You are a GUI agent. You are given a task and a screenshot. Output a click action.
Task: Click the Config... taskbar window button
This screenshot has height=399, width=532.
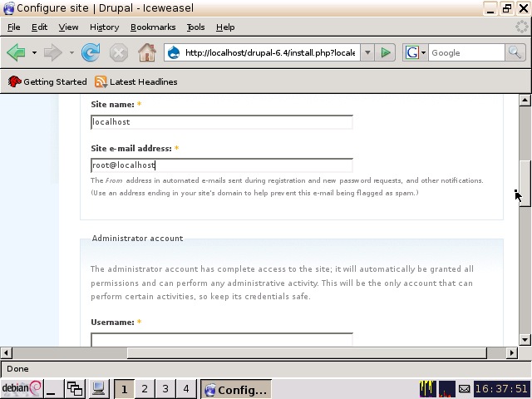(x=236, y=389)
